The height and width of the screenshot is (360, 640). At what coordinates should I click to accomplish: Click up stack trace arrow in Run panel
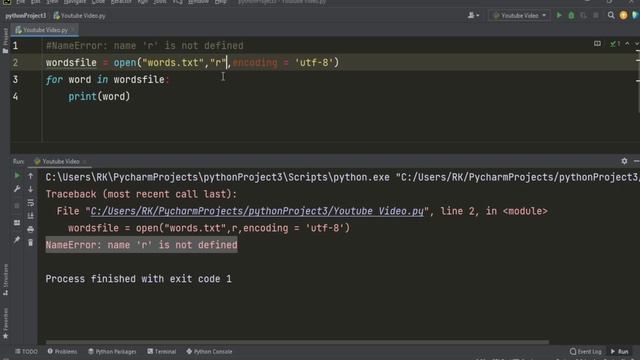[31, 176]
